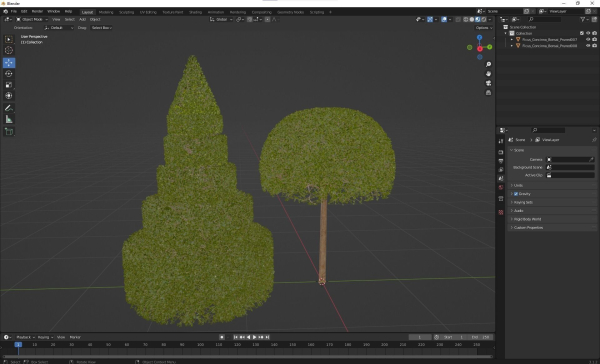Open the Render properties tab

click(501, 152)
